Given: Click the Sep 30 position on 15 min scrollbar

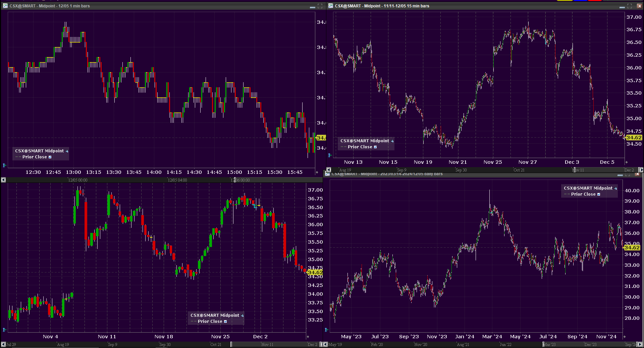Looking at the screenshot, I should point(461,170).
